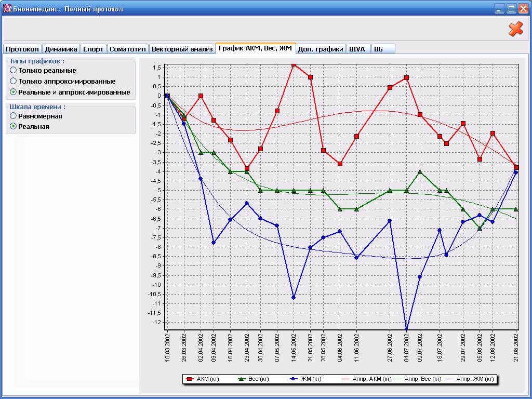Click the green Вес (кг) legend marker
Viewport: 532px width, 399px height.
[x=242, y=379]
